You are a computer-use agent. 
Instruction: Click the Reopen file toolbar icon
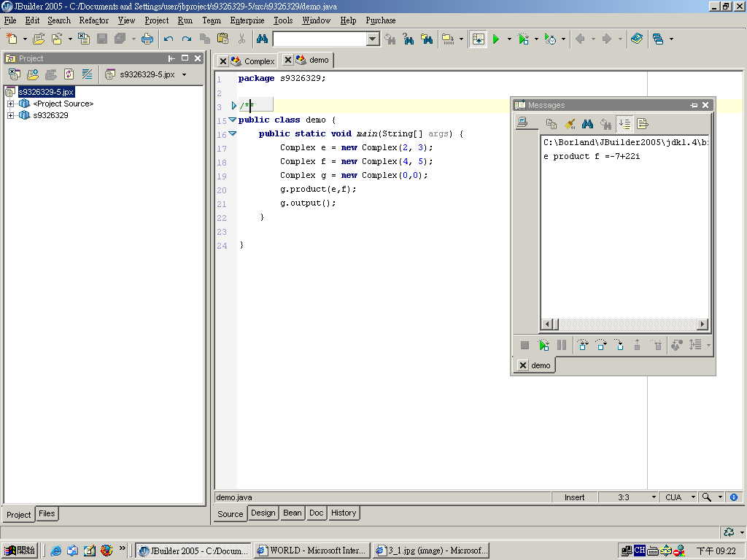click(57, 39)
